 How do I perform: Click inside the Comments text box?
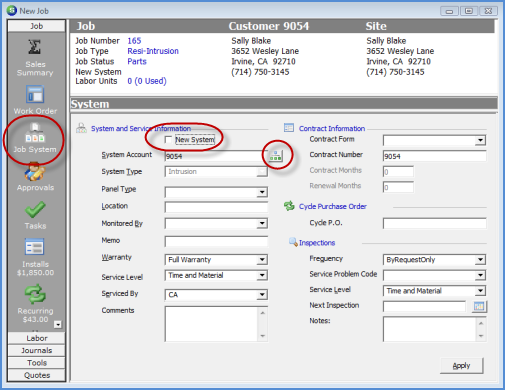pyautogui.click(x=211, y=324)
